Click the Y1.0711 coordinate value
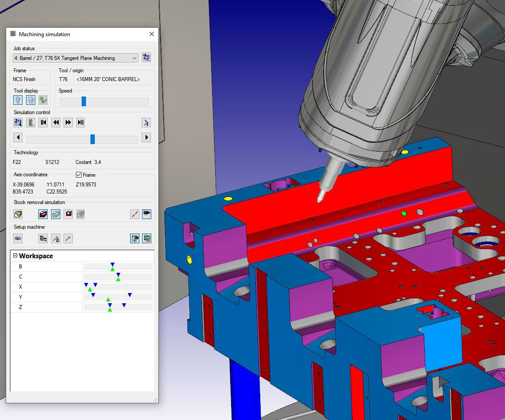This screenshot has height=420, width=505. 56,185
